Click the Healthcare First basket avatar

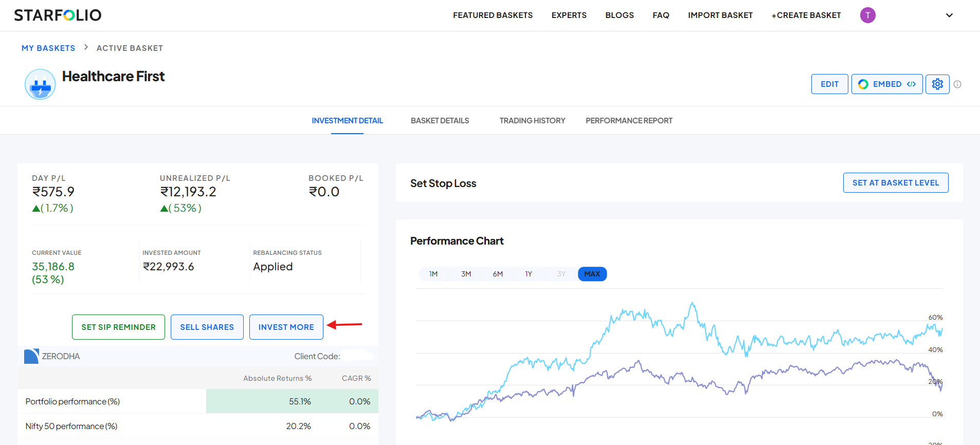click(x=40, y=84)
